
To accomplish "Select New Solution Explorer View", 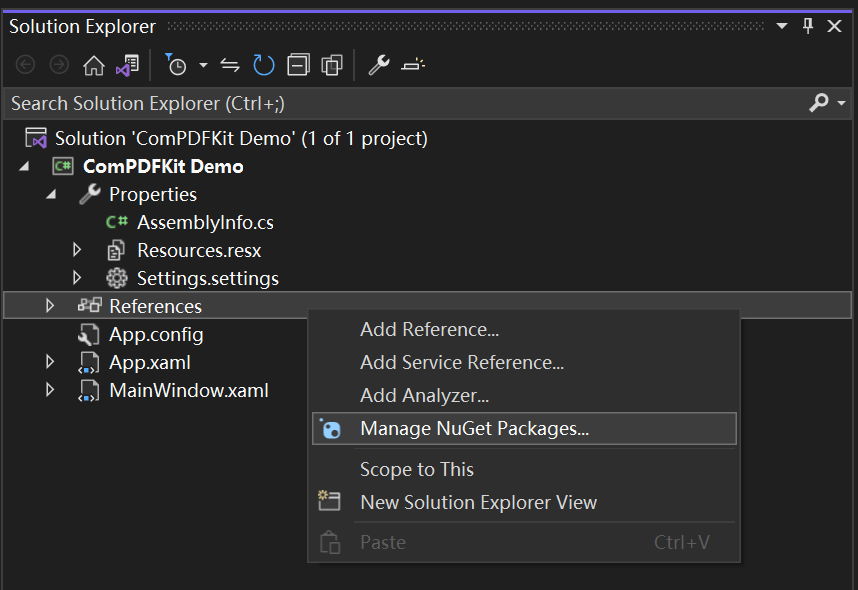I will [478, 502].
